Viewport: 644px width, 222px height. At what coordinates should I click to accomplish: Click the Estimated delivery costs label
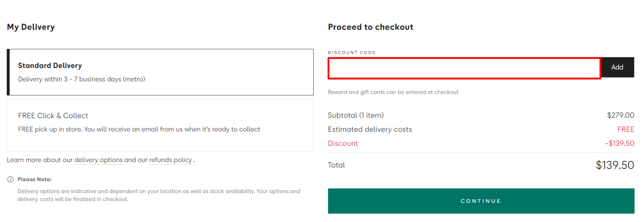(370, 129)
